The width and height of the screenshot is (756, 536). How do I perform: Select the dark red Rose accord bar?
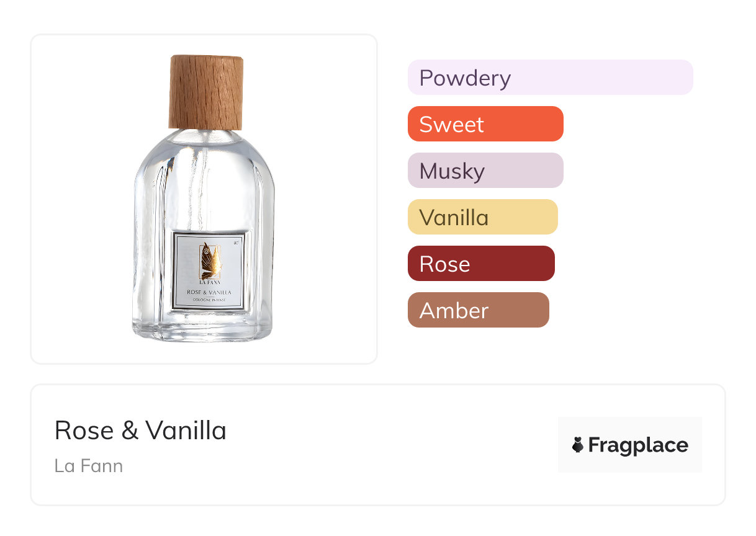(480, 264)
